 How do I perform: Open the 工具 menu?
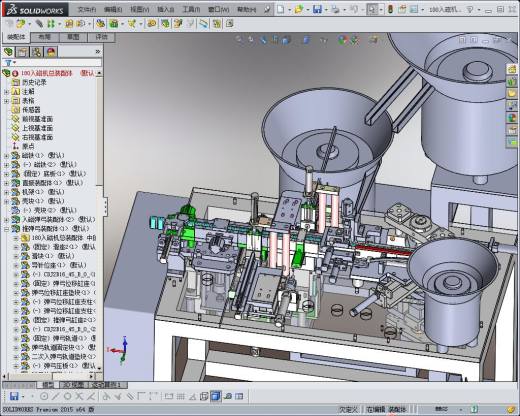(x=191, y=10)
